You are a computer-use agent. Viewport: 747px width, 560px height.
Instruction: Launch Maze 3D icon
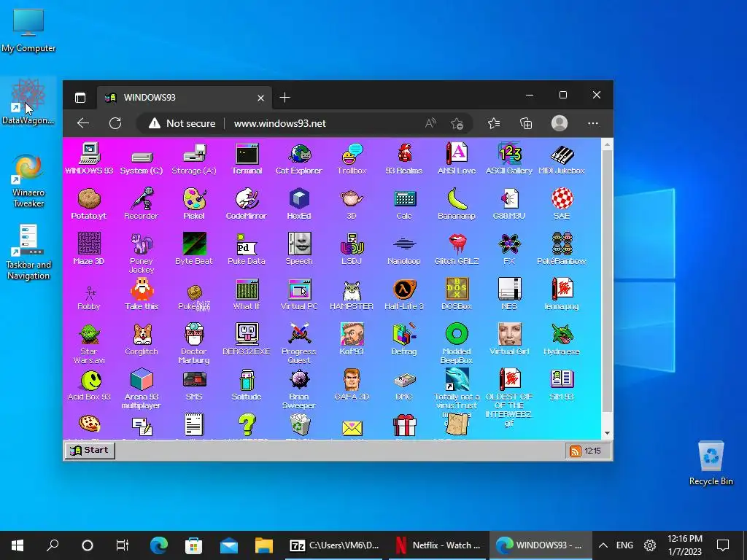(89, 249)
